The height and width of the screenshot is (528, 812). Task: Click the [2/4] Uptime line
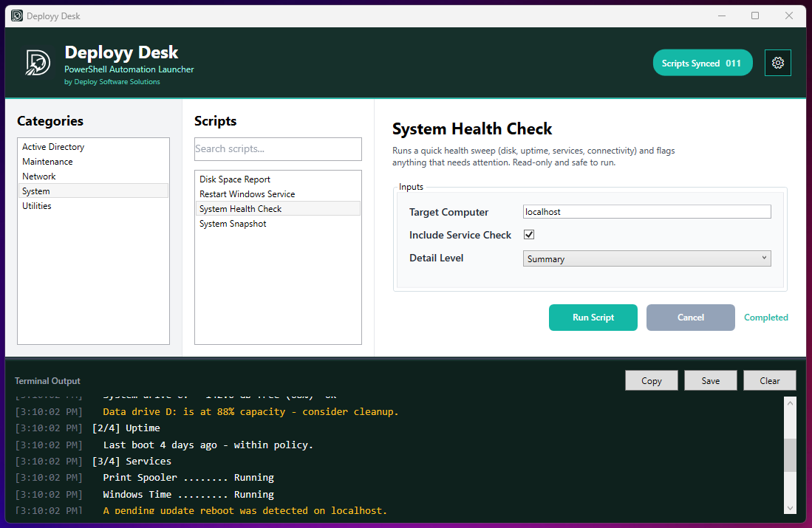click(x=126, y=428)
